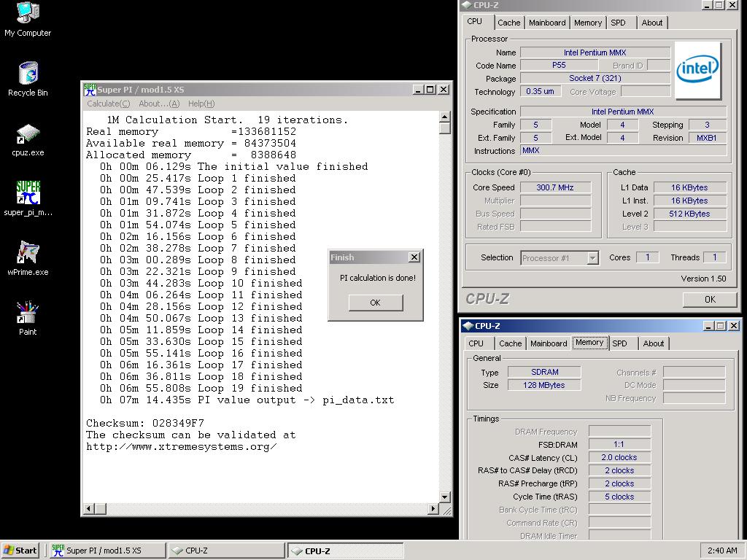Open the Help menu in Super PI
This screenshot has width=747, height=560.
click(x=201, y=104)
